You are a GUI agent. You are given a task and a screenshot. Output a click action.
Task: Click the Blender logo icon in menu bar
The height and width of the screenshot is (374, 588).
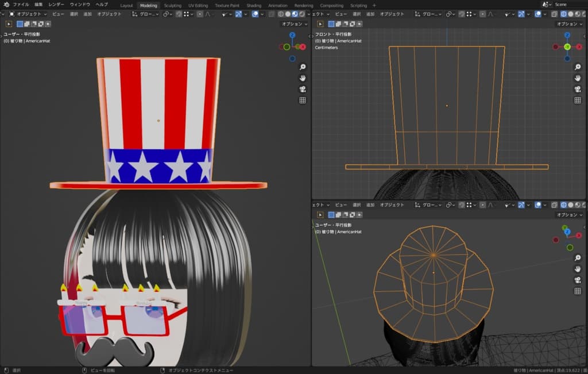pos(5,5)
